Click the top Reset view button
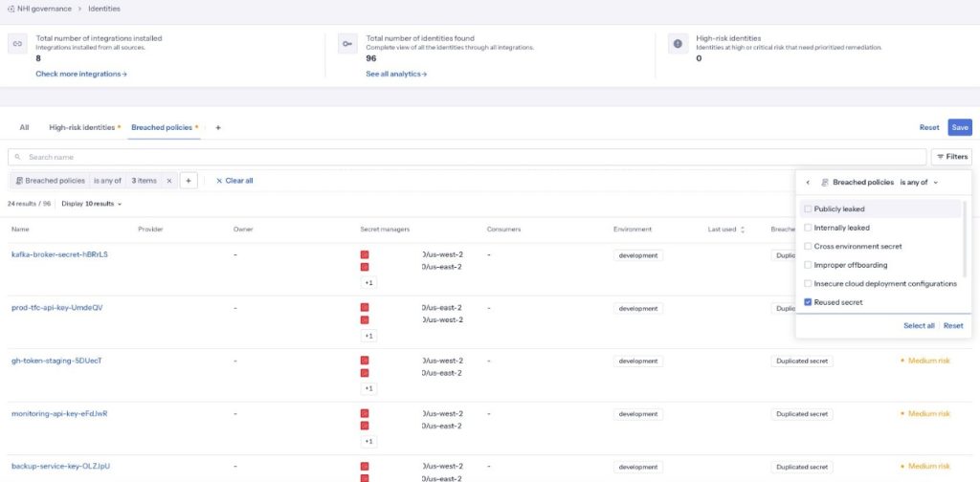 [928, 127]
